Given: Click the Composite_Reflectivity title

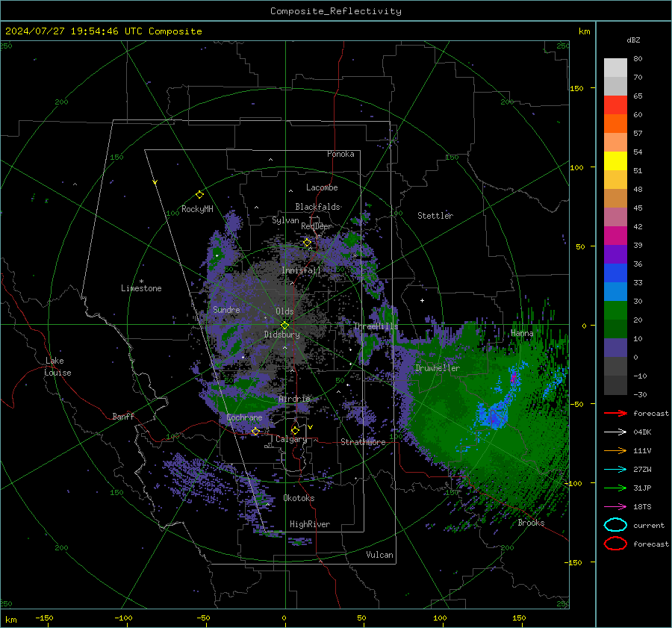Looking at the screenshot, I should tap(335, 11).
